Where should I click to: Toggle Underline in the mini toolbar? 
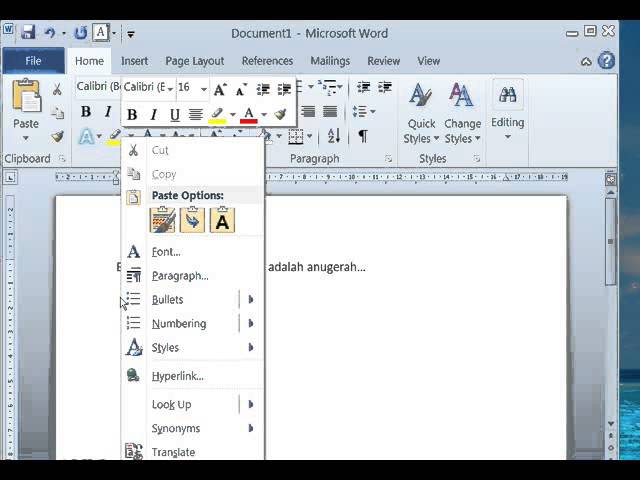coord(175,115)
